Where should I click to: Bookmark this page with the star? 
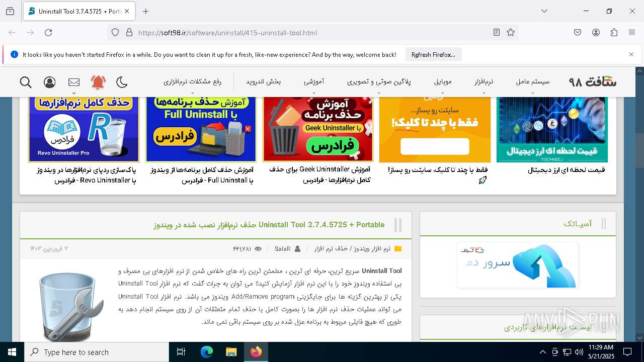point(511,32)
